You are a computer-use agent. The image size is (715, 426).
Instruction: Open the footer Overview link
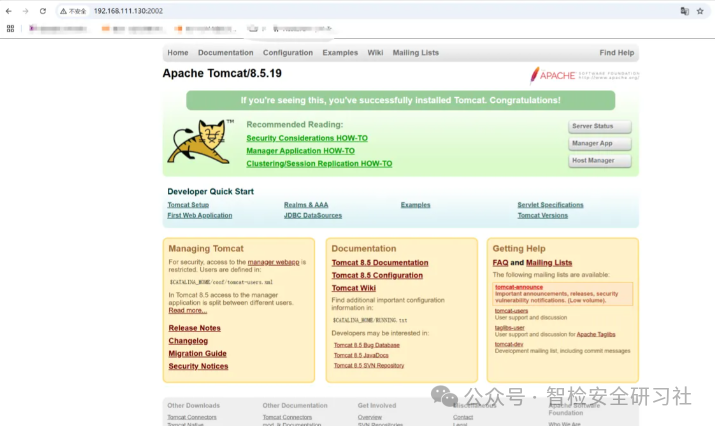(x=370, y=417)
